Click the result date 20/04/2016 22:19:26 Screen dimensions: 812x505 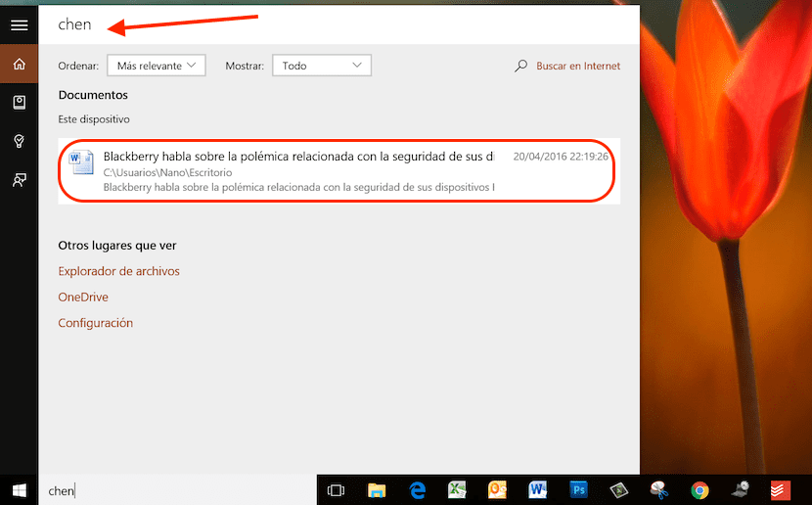point(561,157)
